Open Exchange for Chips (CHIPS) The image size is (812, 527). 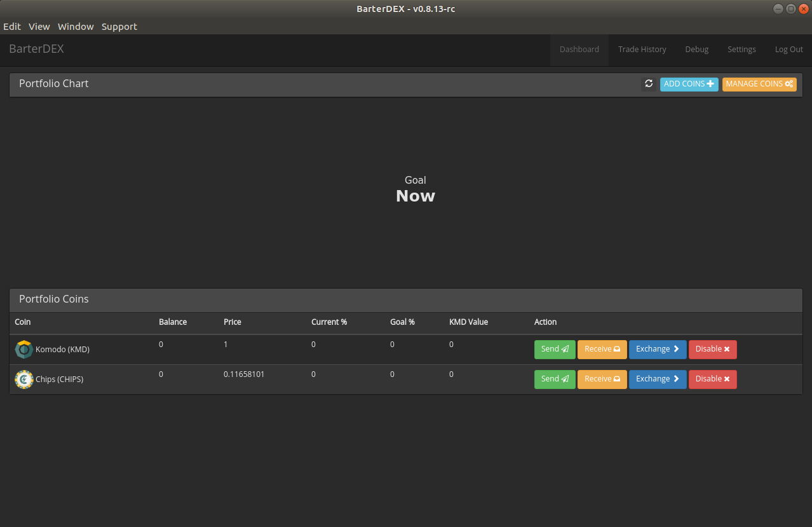point(658,379)
